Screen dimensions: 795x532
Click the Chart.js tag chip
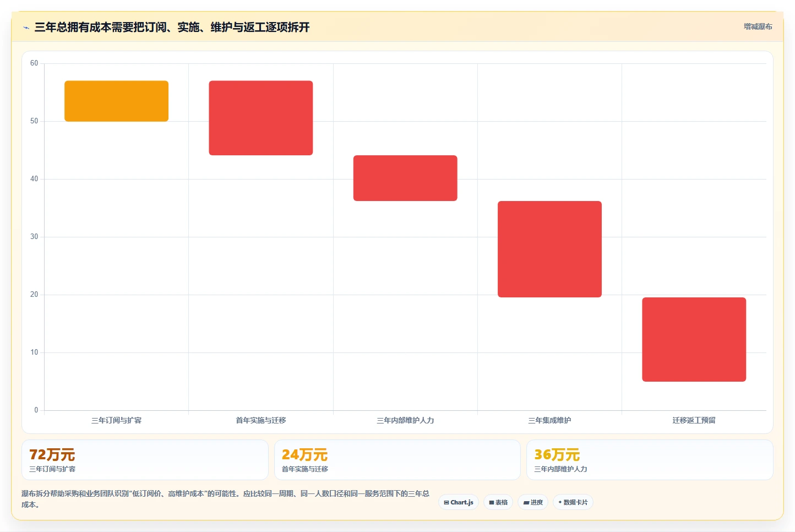click(459, 502)
